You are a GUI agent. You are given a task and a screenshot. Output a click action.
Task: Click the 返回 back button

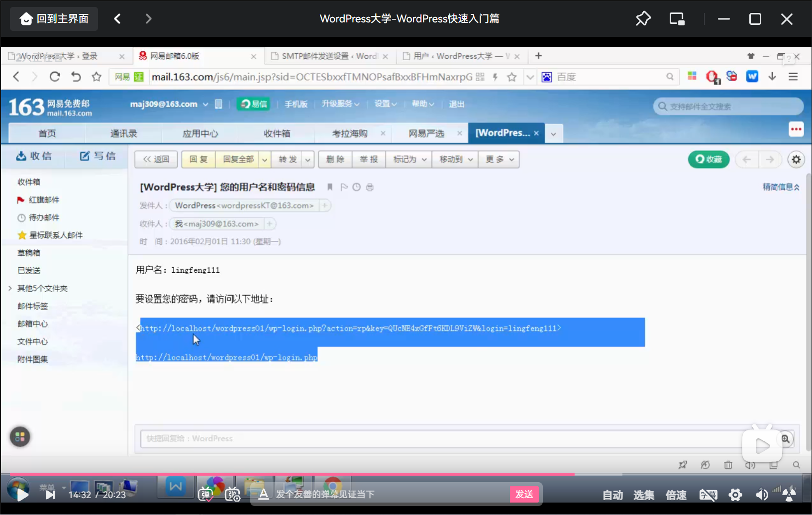click(156, 159)
